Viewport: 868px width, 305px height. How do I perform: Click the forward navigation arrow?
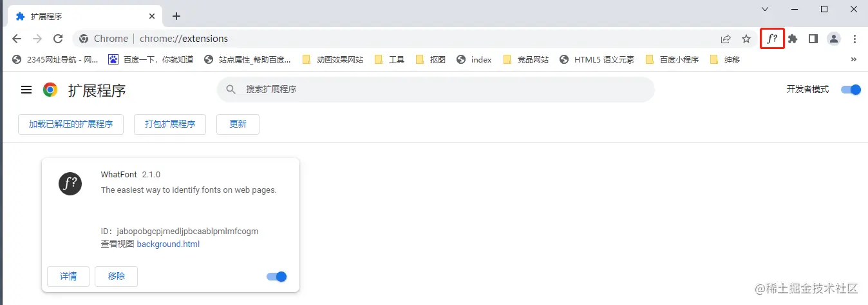(37, 39)
